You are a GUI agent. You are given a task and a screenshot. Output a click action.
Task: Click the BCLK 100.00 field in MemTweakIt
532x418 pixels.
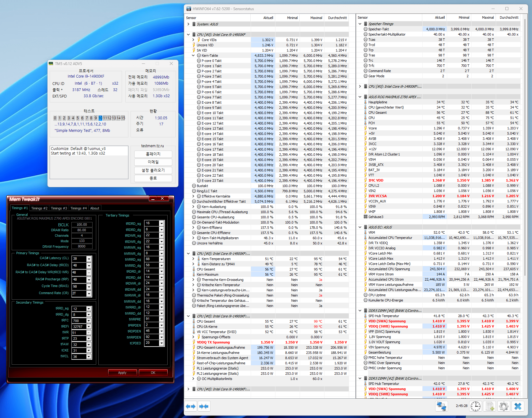click(x=82, y=224)
